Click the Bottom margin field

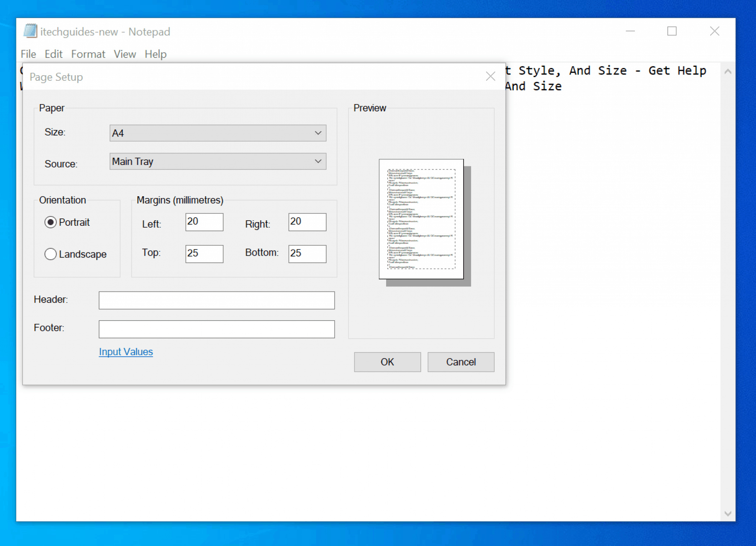(x=307, y=254)
